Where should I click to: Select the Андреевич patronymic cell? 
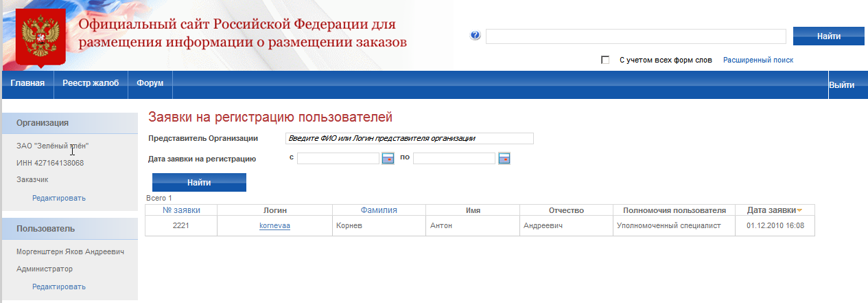click(x=566, y=225)
